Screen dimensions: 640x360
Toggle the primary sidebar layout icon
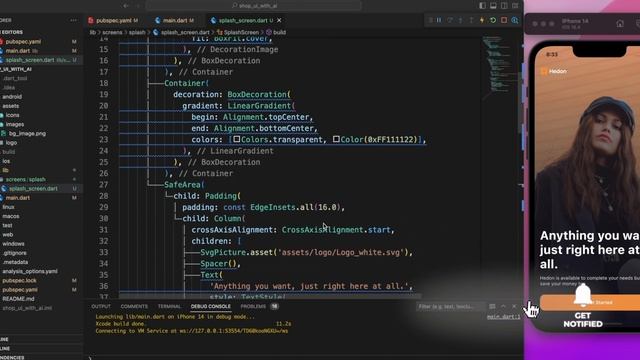(x=482, y=6)
